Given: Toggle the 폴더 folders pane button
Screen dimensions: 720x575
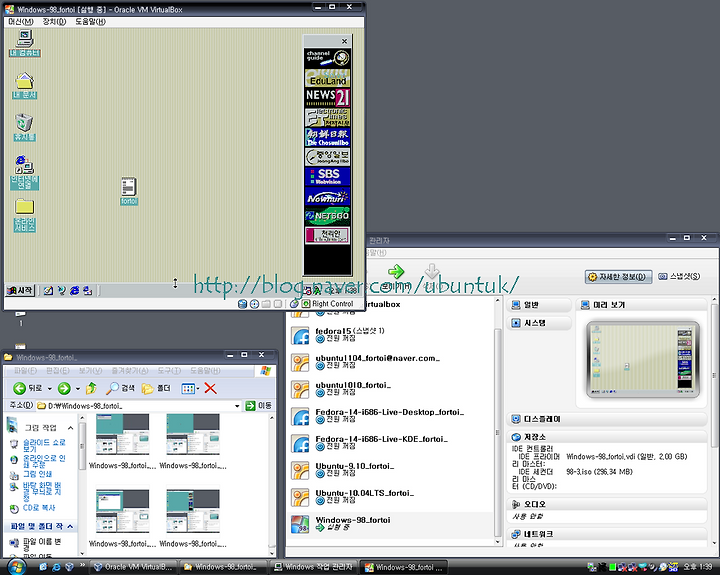Looking at the screenshot, I should click(x=156, y=389).
